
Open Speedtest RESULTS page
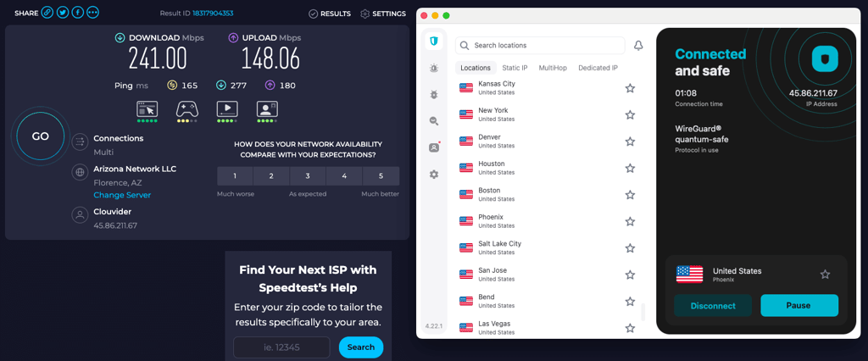click(x=330, y=14)
